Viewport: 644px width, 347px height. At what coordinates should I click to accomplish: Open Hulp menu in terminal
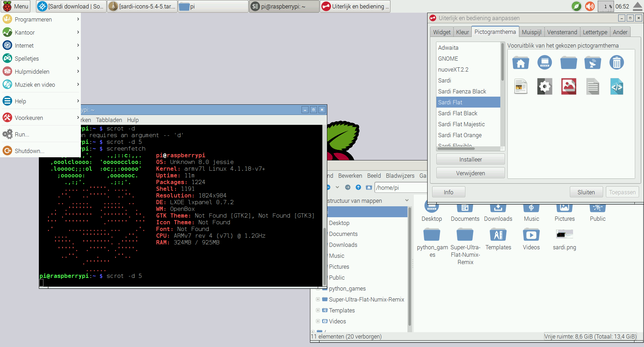133,120
